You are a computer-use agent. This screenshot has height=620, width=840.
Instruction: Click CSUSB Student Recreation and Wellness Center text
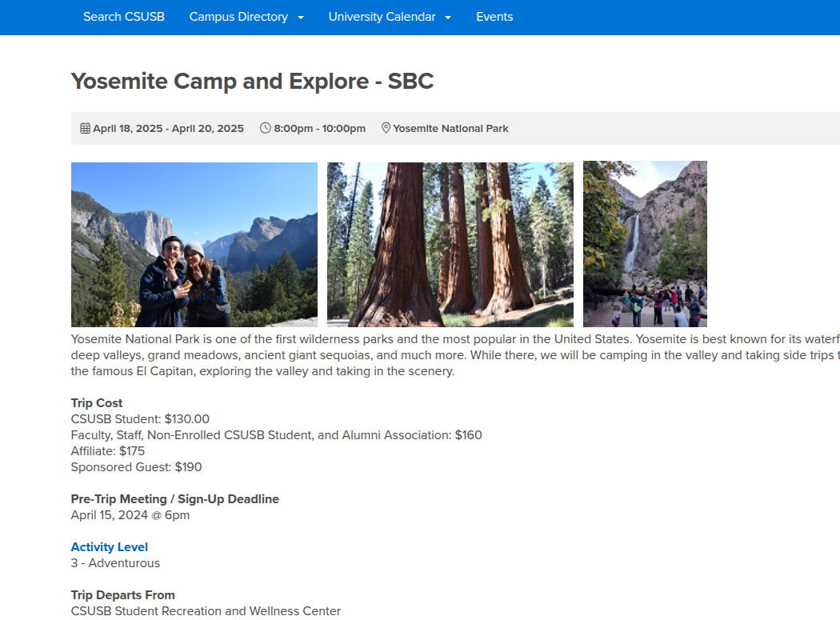(x=206, y=611)
